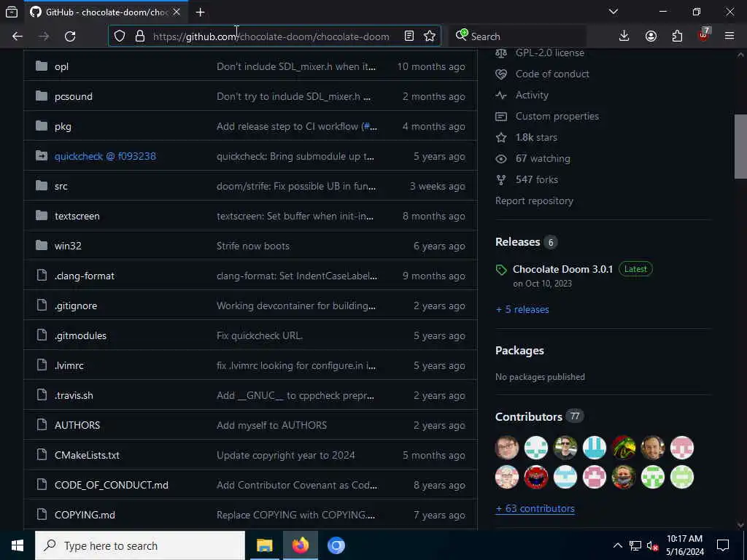747x560 pixels.
Task: Open the pcsound folder
Action: coord(74,97)
